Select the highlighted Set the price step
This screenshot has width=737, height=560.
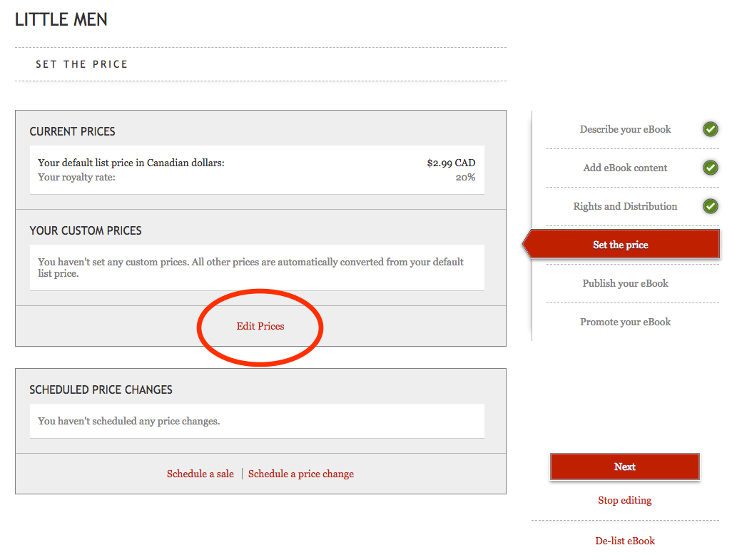click(x=621, y=245)
